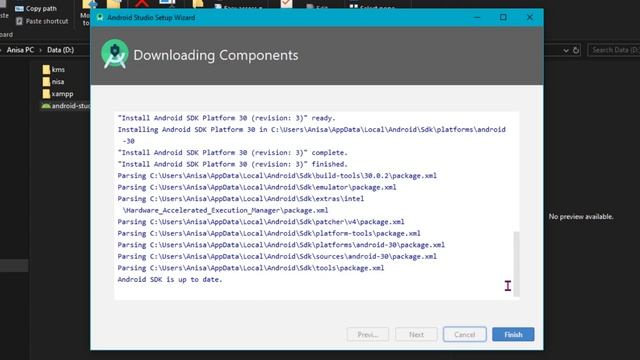Click the tools\package.xml parsing line
Screen dimensions: 640x360
click(251, 268)
